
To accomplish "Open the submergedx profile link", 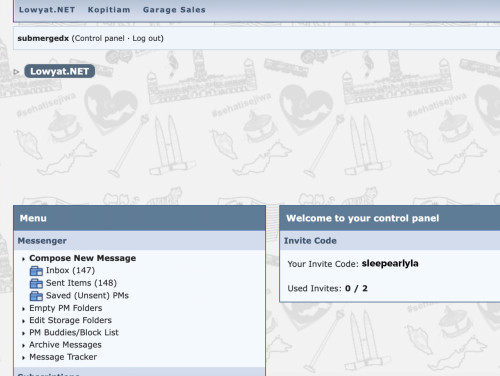I will [x=43, y=38].
